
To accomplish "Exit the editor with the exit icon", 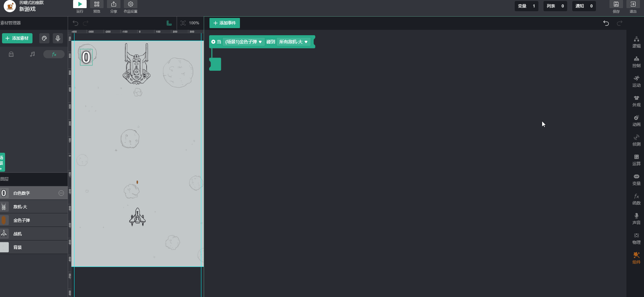I will [633, 4].
